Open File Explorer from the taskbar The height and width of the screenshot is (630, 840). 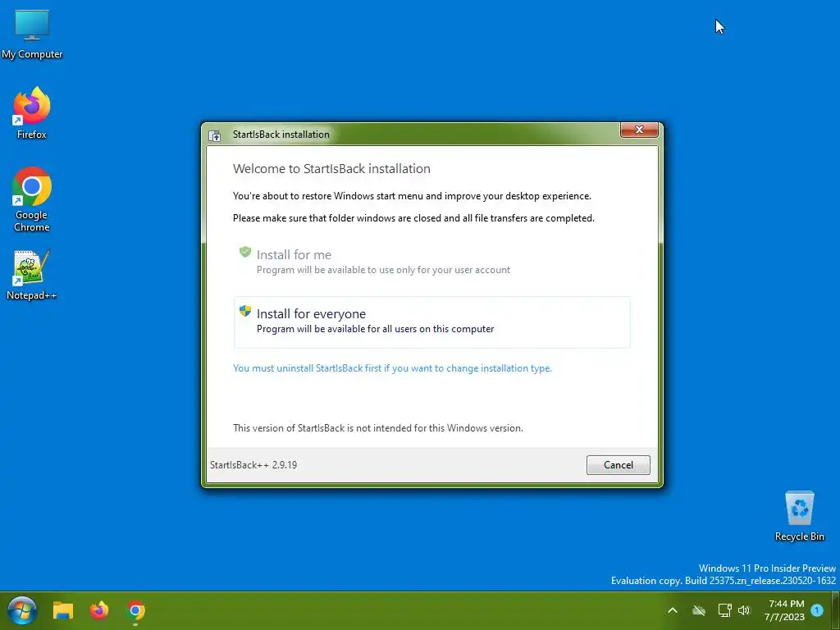(62, 610)
